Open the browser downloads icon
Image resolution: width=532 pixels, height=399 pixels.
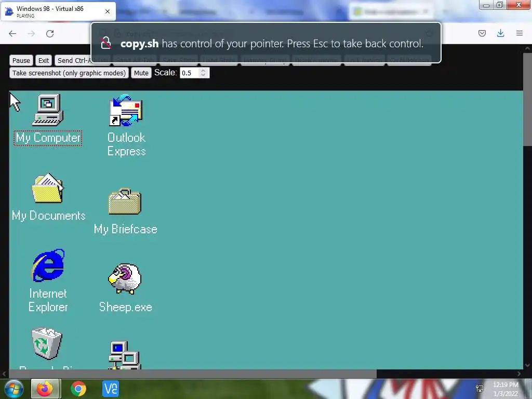pos(500,33)
